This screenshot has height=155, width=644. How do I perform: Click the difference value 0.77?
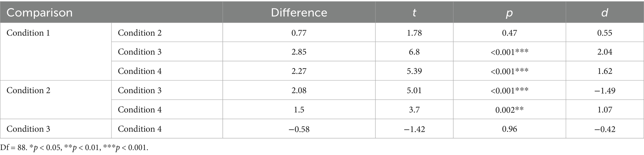(x=299, y=33)
